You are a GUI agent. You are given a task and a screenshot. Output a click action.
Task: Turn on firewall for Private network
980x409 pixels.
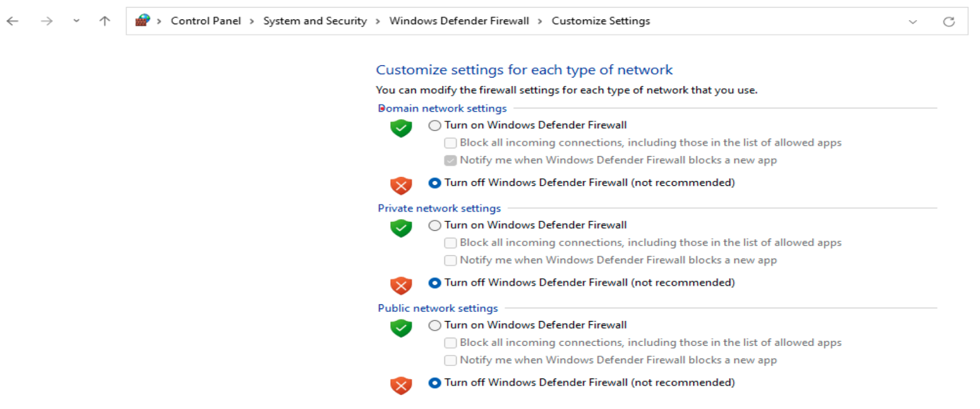pos(435,225)
